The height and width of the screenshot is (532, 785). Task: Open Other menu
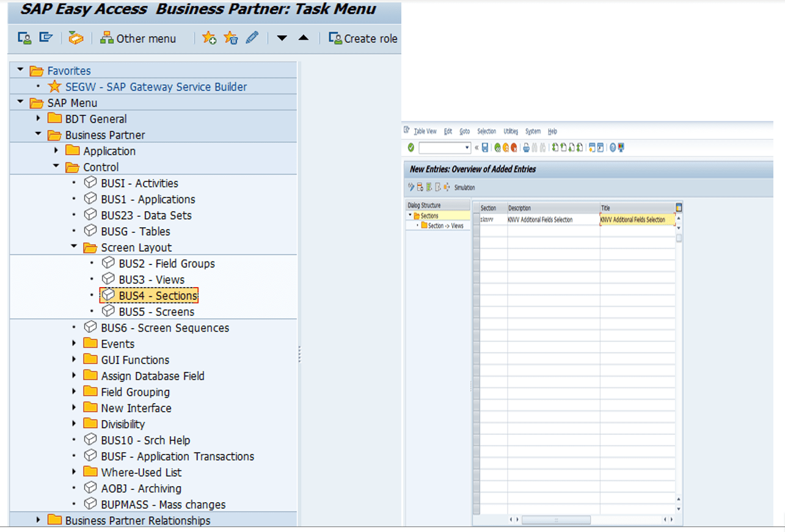tap(138, 38)
